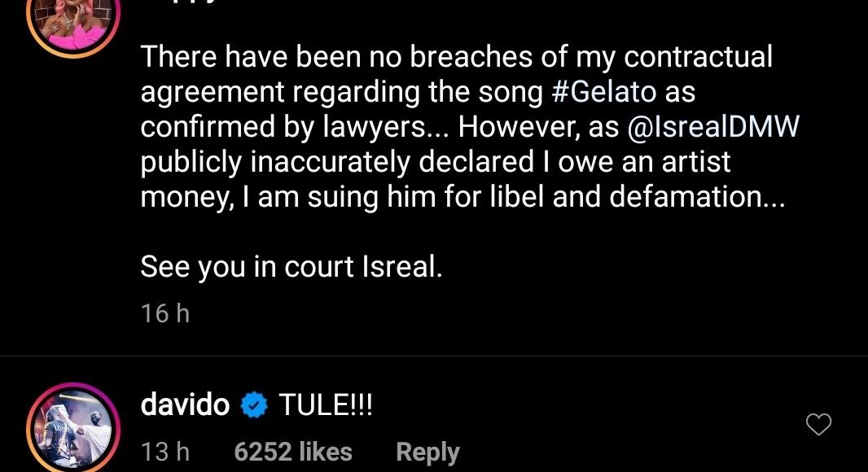Select the TULE!!! comment text
This screenshot has width=868, height=472.
(x=326, y=404)
